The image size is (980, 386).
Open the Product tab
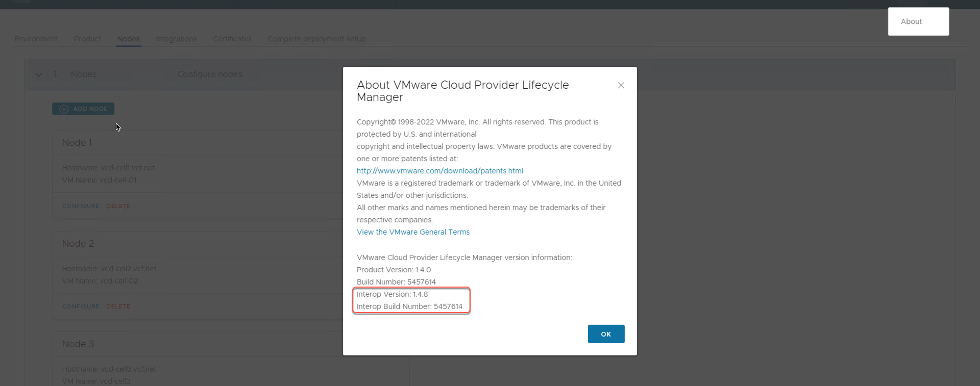point(87,39)
